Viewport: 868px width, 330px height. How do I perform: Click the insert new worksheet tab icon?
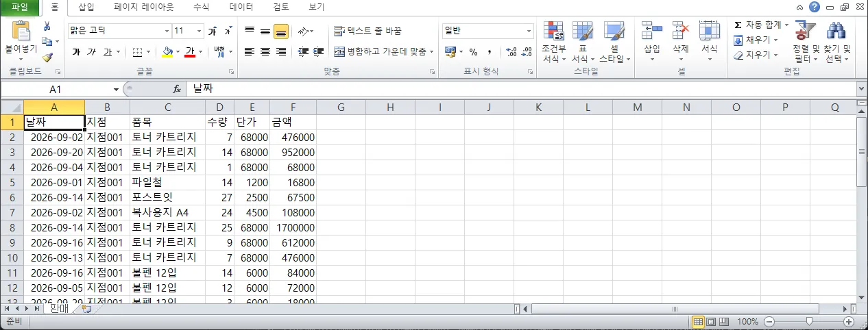(x=86, y=309)
